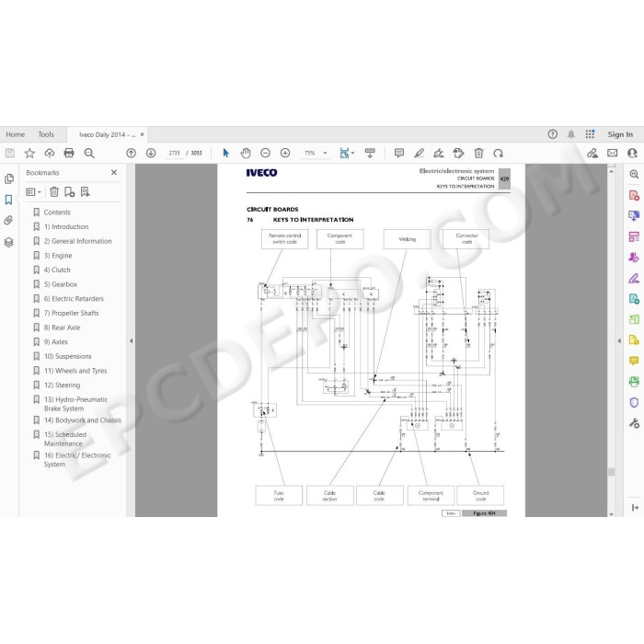Viewport: 644px width, 644px height.
Task: Go to next page arrow
Action: (x=151, y=154)
